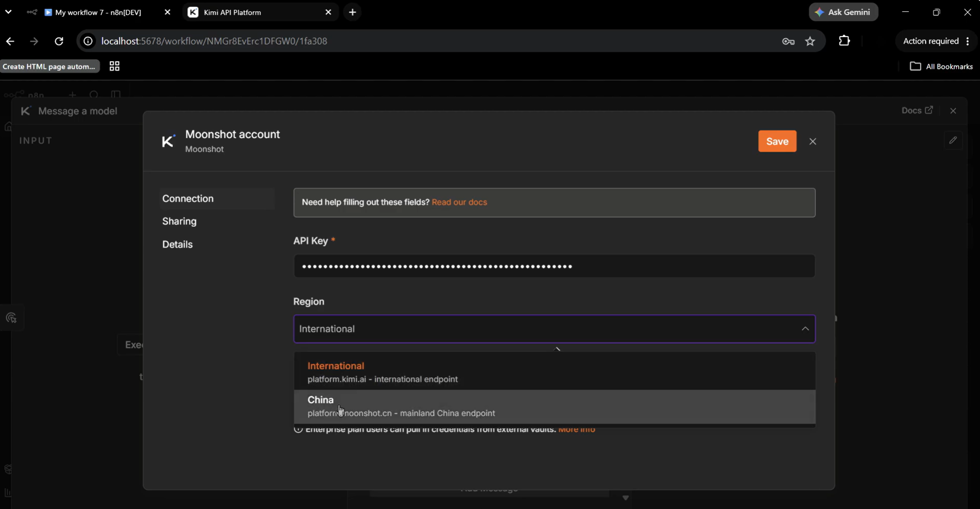
Task: Bookmark this page with star icon
Action: click(810, 41)
